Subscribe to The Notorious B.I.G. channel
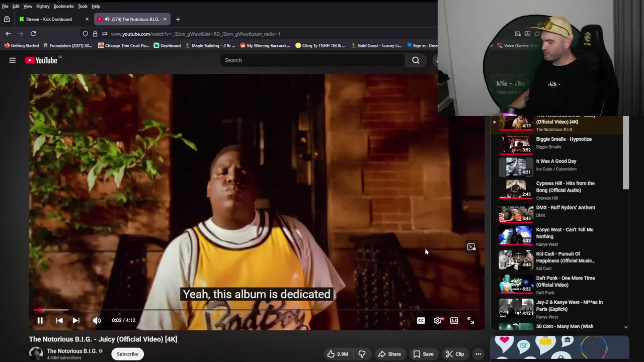Image resolution: width=644 pixels, height=362 pixels. tap(127, 354)
